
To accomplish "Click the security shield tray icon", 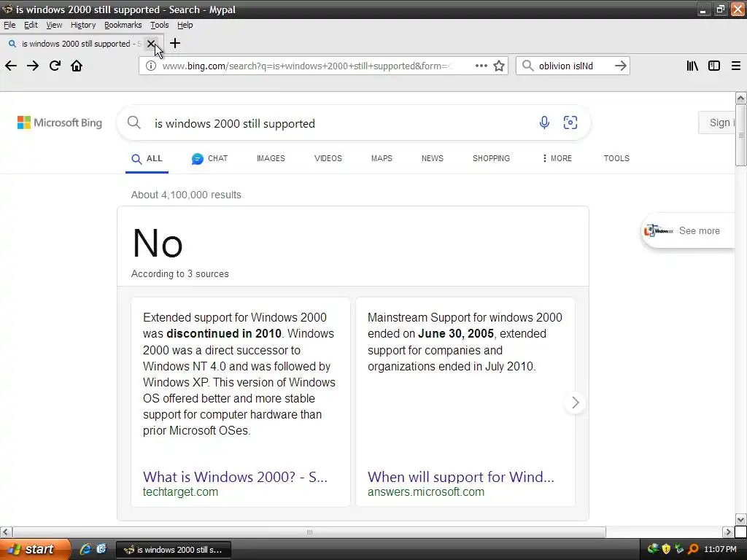I will 666,549.
